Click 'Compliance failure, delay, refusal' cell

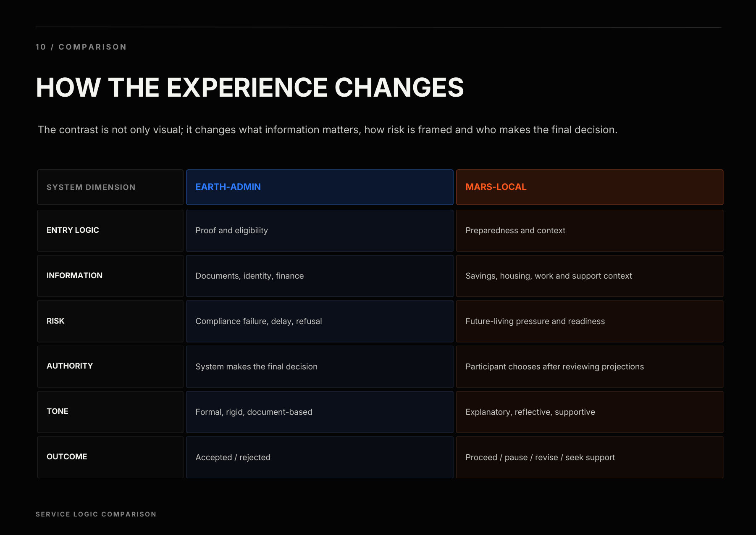[x=320, y=322]
